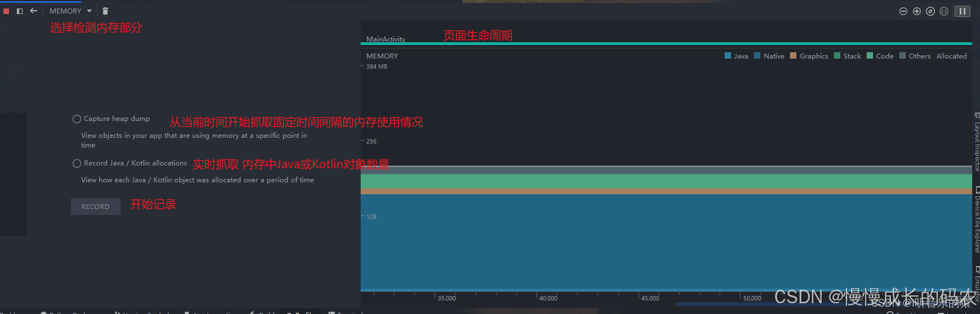Image resolution: width=980 pixels, height=314 pixels.
Task: Click the Java legend color swatch
Action: point(728,56)
